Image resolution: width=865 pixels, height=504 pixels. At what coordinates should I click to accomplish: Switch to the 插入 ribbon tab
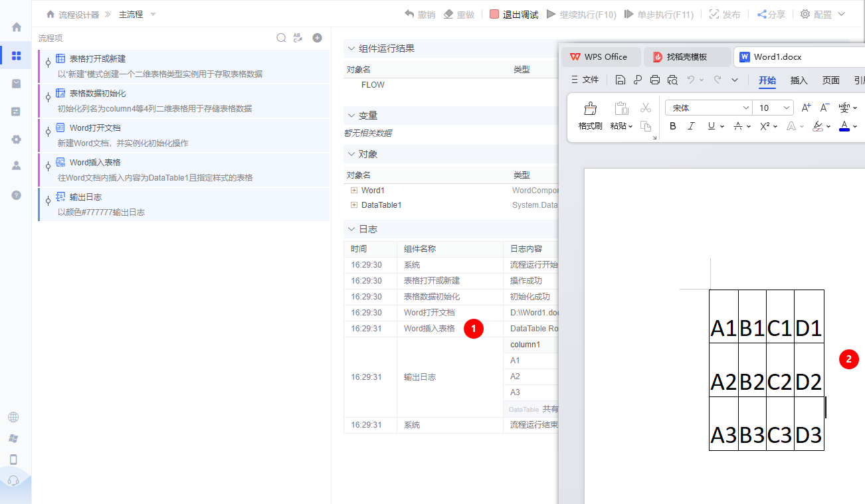coord(798,80)
